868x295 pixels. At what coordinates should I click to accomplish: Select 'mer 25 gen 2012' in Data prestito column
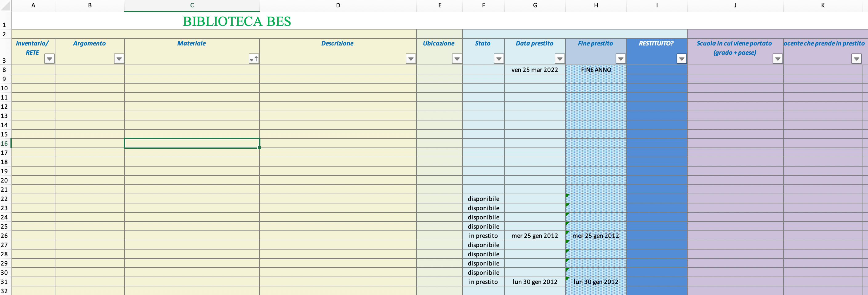click(535, 235)
